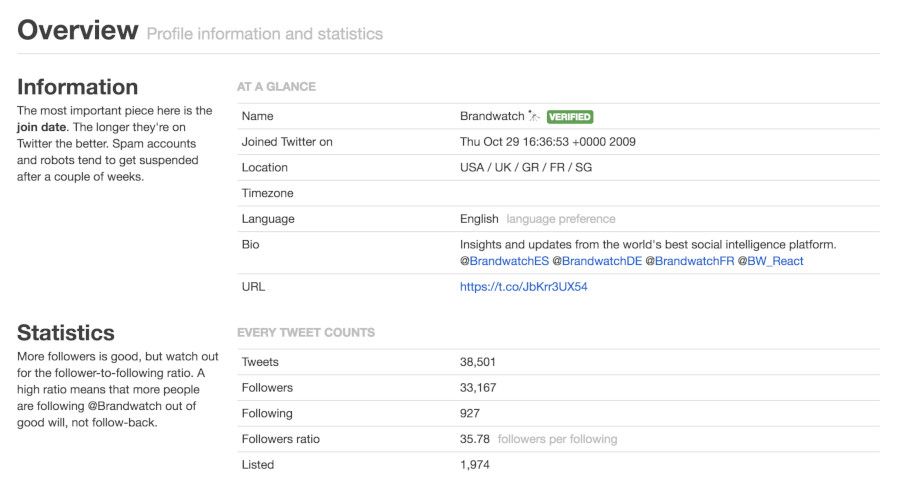
Task: Click the Followers count 33,167
Action: (478, 388)
